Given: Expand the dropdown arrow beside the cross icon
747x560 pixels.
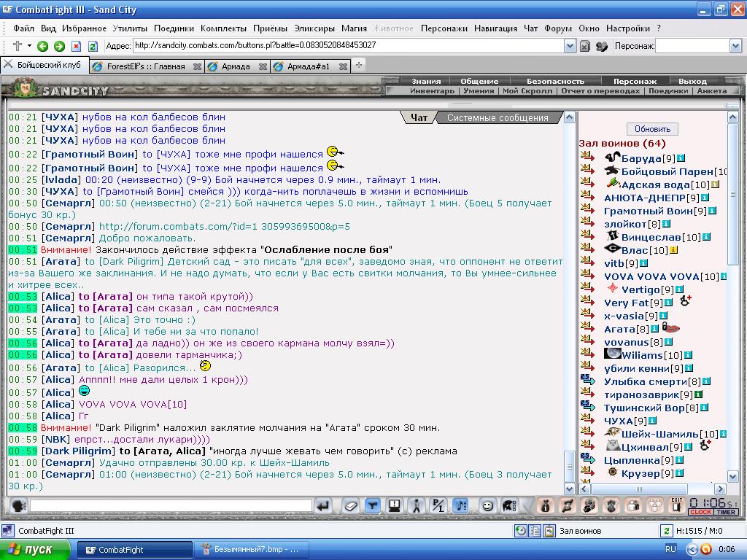Looking at the screenshot, I should pyautogui.click(x=29, y=46).
